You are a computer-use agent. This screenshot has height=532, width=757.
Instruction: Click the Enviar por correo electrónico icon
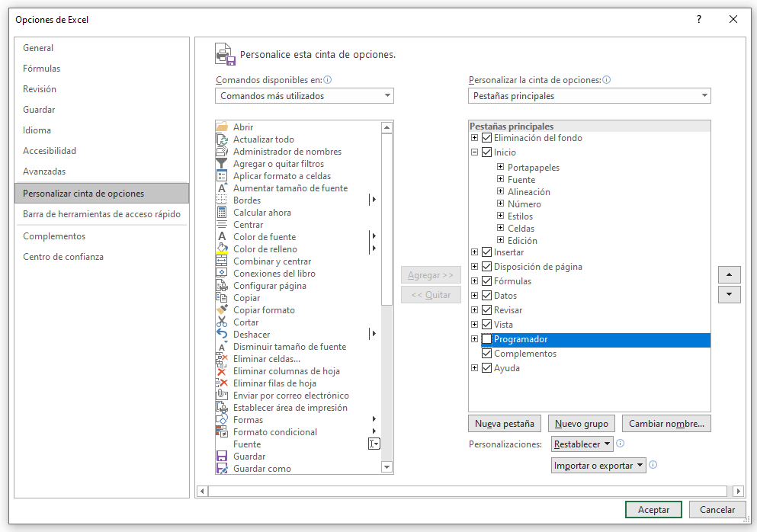(x=222, y=396)
